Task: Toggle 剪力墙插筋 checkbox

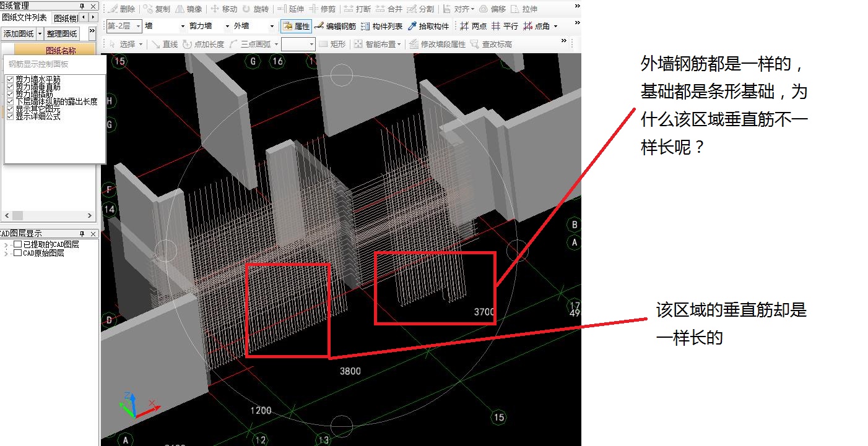Action: click(x=10, y=95)
